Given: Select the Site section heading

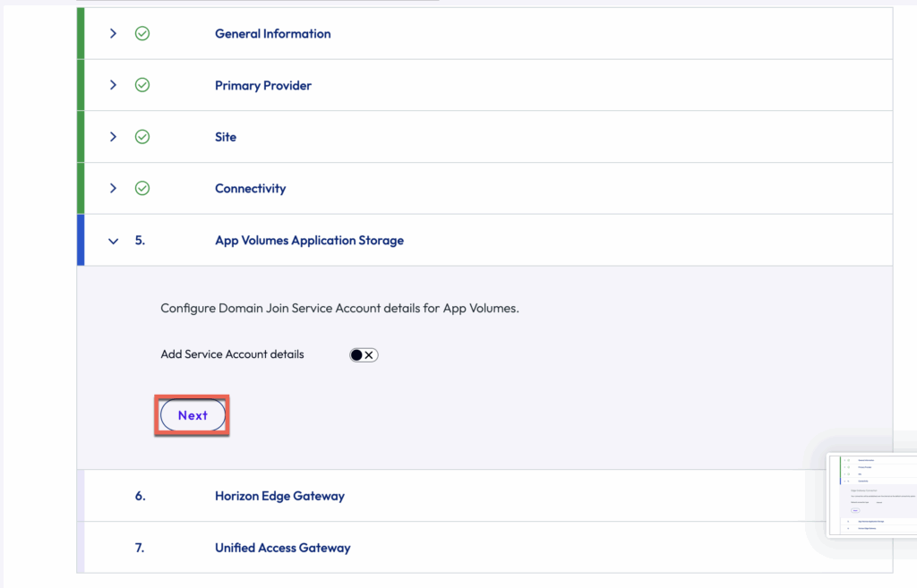Looking at the screenshot, I should point(226,137).
